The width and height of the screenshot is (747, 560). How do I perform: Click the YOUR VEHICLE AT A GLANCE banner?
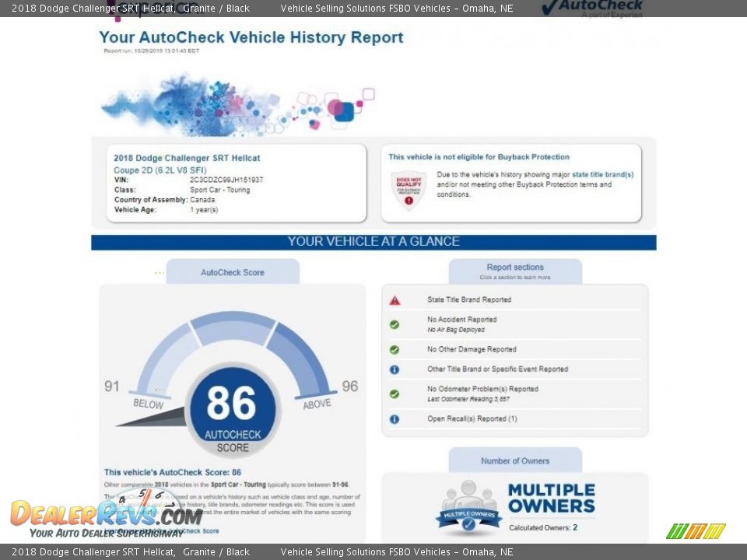pos(373,242)
